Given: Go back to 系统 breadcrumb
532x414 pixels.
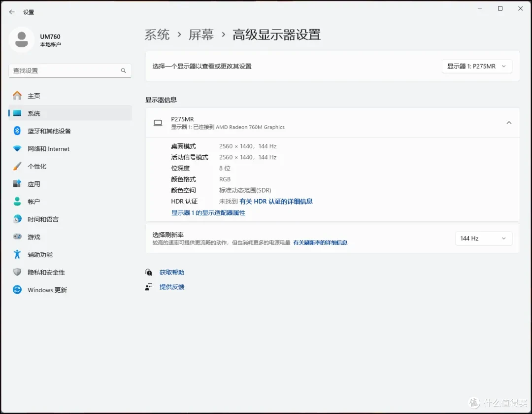Looking at the screenshot, I should coord(157,34).
